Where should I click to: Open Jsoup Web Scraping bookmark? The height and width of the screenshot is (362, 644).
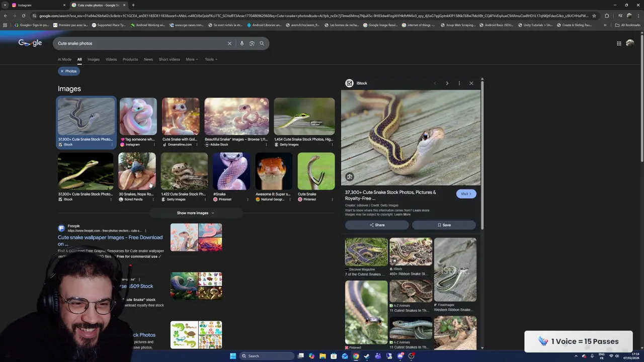point(457,25)
